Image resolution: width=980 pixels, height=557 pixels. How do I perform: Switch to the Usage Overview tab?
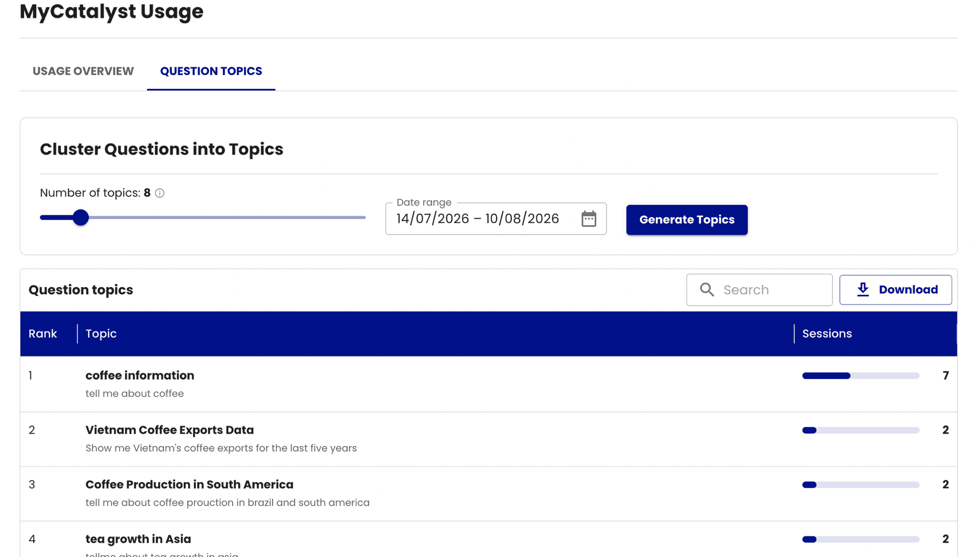click(x=83, y=71)
